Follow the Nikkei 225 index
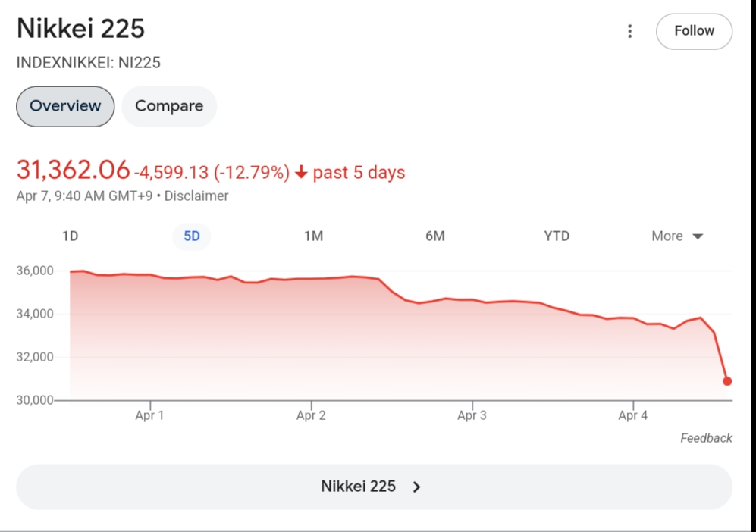This screenshot has height=532, width=756. point(694,31)
